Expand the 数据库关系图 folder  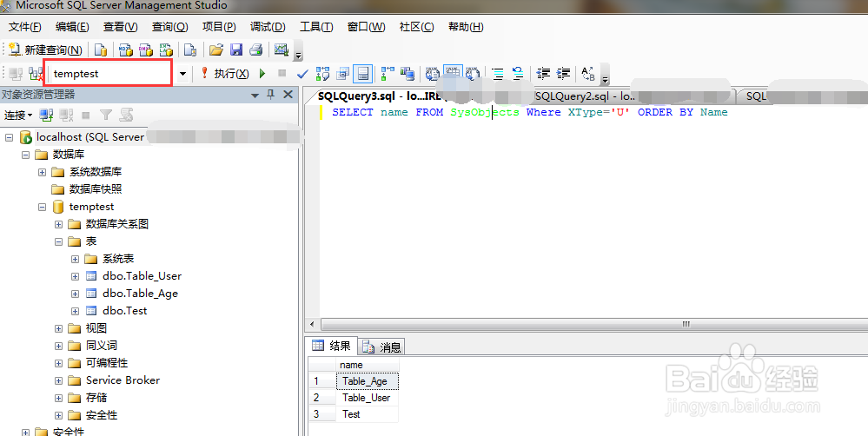tap(59, 225)
